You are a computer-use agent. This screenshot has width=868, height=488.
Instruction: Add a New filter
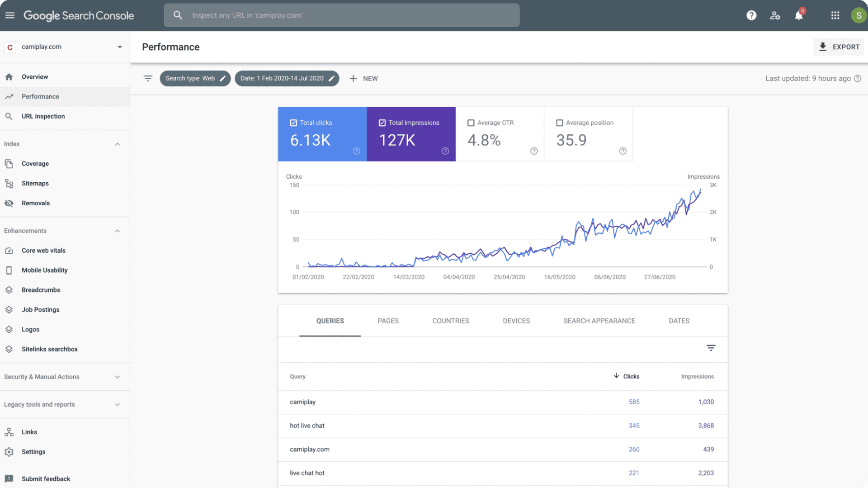(363, 78)
